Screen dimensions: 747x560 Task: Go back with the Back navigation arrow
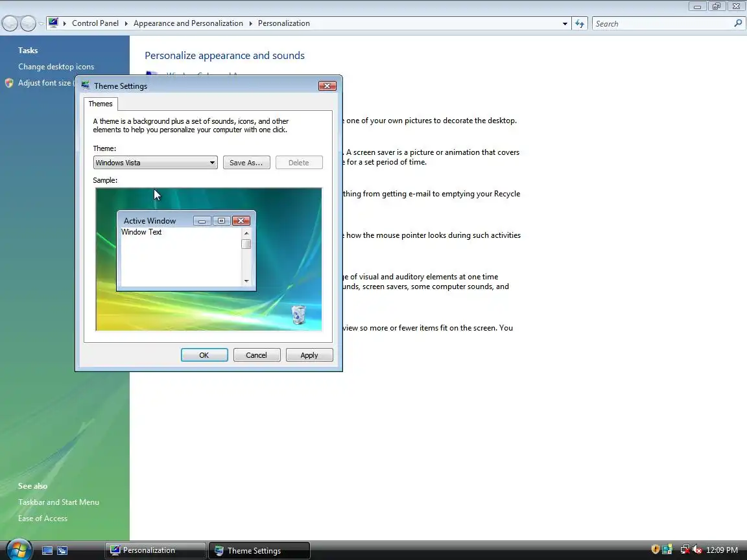10,23
